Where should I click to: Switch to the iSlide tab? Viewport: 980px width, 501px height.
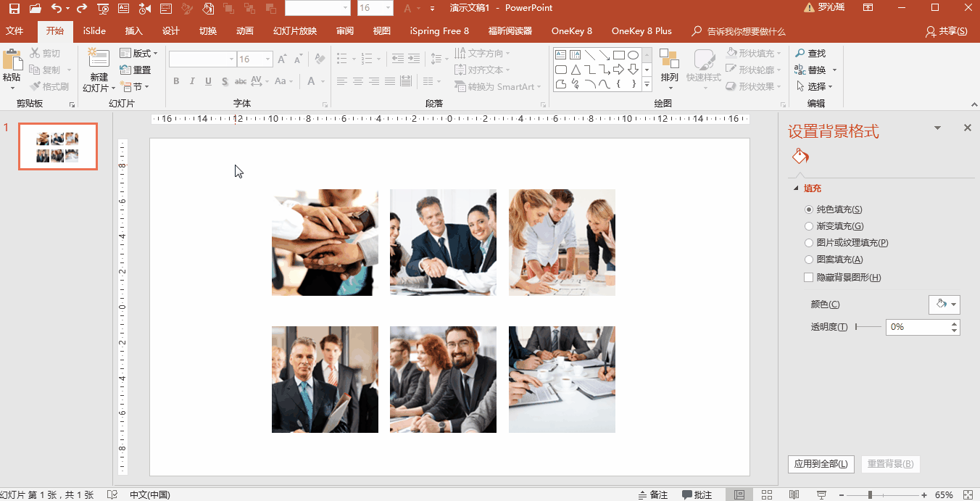[x=94, y=31]
